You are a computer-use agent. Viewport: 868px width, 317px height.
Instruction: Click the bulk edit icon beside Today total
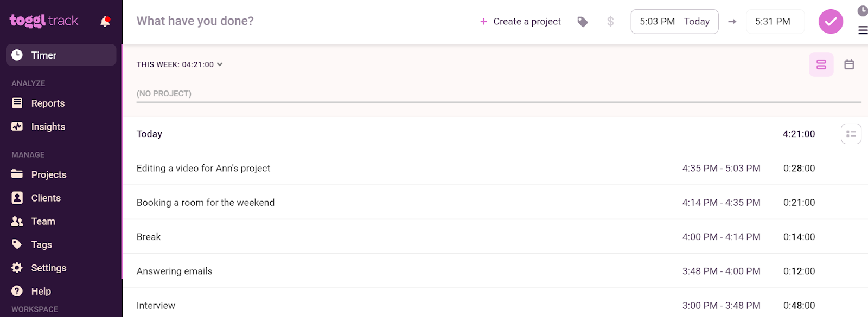pyautogui.click(x=851, y=134)
